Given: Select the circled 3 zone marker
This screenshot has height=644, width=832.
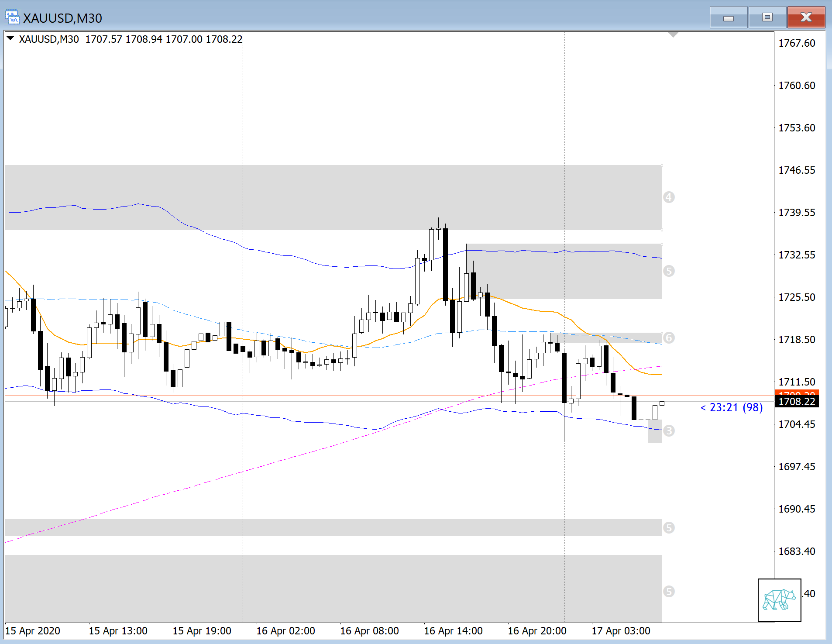Looking at the screenshot, I should (x=669, y=431).
